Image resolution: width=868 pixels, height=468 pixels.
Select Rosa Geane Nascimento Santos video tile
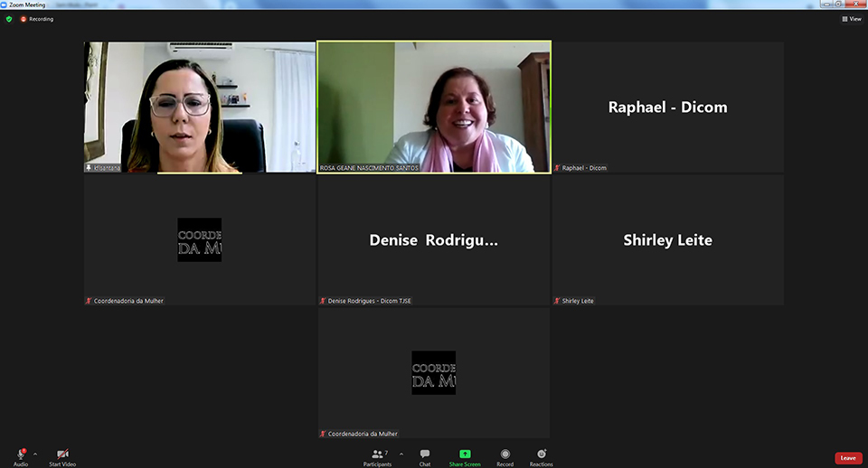tap(434, 107)
